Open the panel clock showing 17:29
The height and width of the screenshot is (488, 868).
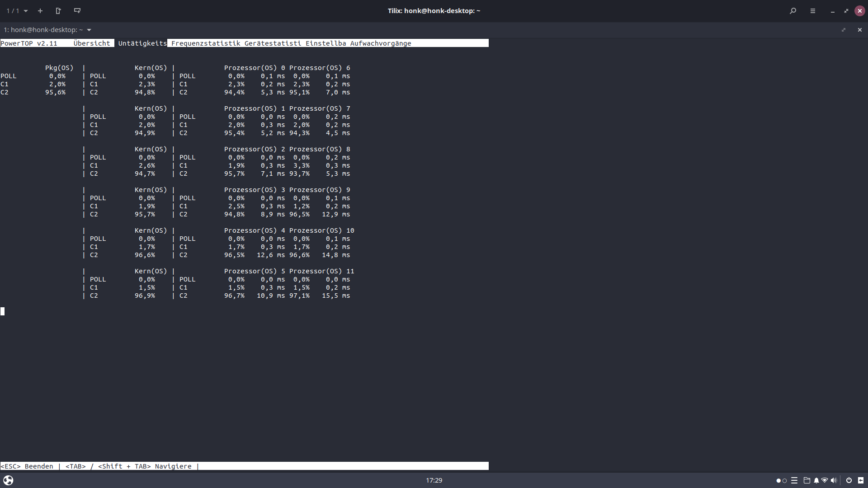click(434, 480)
